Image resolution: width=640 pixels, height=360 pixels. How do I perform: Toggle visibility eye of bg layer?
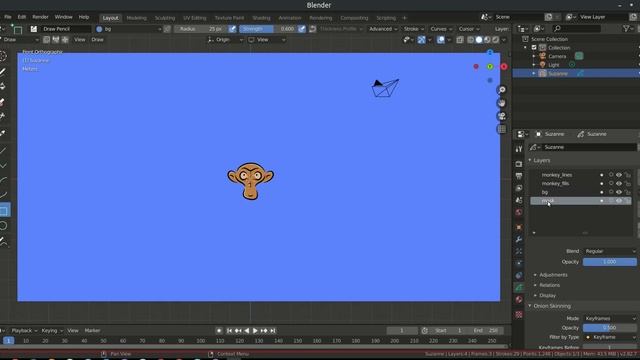619,192
